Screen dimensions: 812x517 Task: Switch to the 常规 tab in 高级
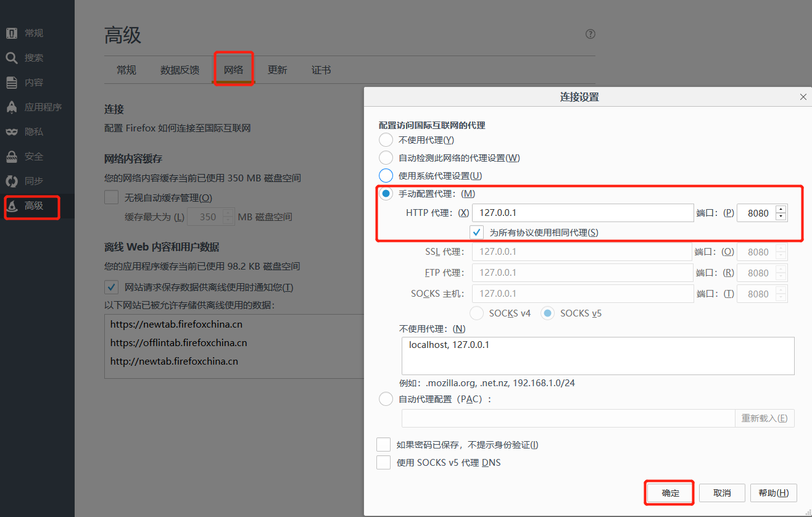pyautogui.click(x=126, y=70)
